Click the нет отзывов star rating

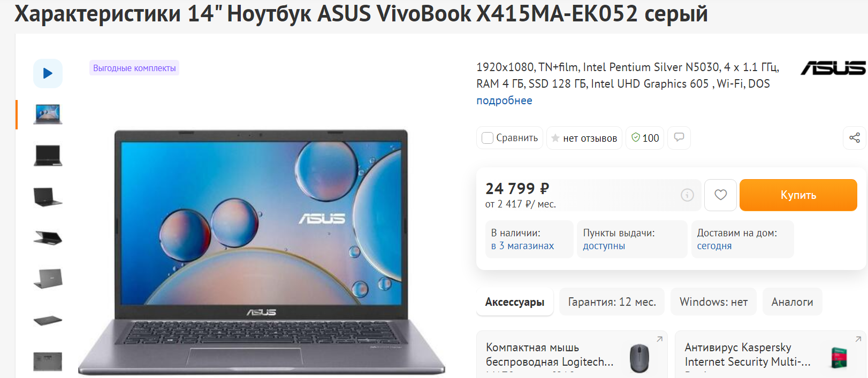[x=584, y=138]
